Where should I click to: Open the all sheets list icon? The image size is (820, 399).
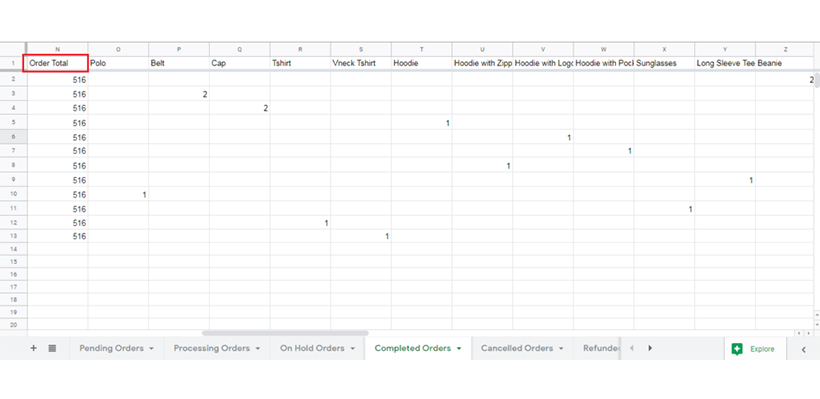[x=52, y=348]
